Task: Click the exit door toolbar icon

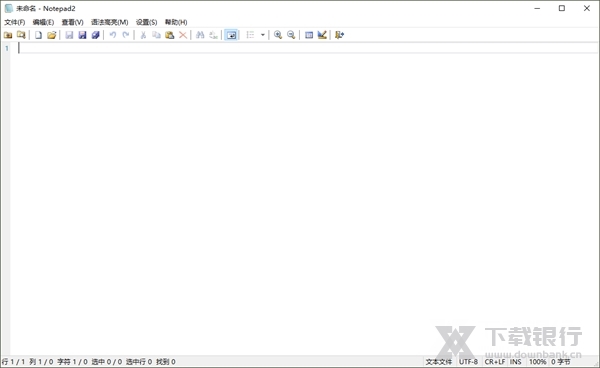Action: [x=339, y=35]
